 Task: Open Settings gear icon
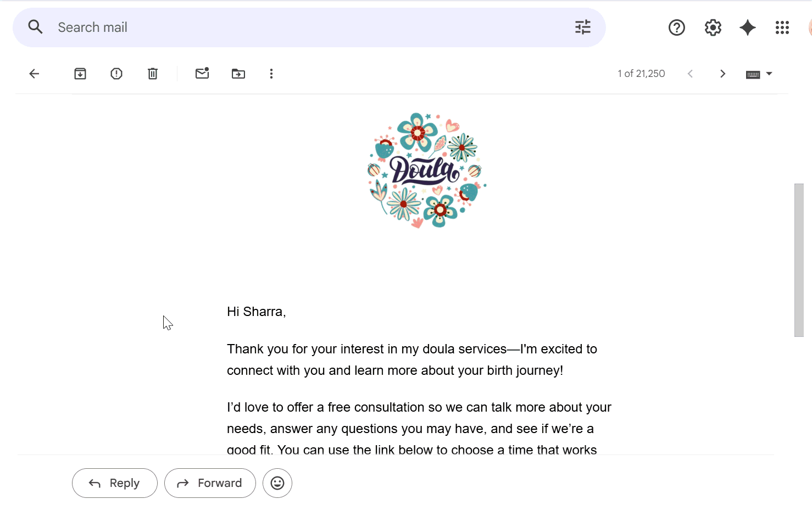(713, 27)
